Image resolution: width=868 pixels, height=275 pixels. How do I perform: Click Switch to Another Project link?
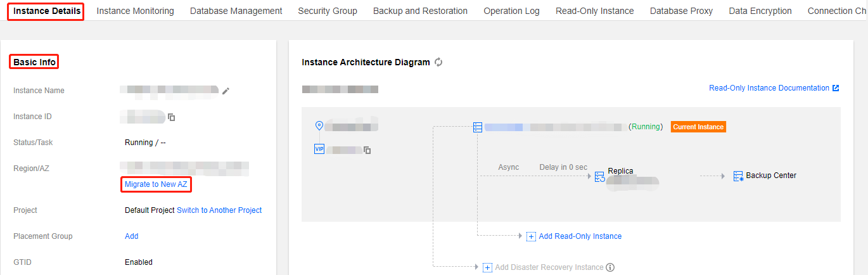click(x=219, y=210)
